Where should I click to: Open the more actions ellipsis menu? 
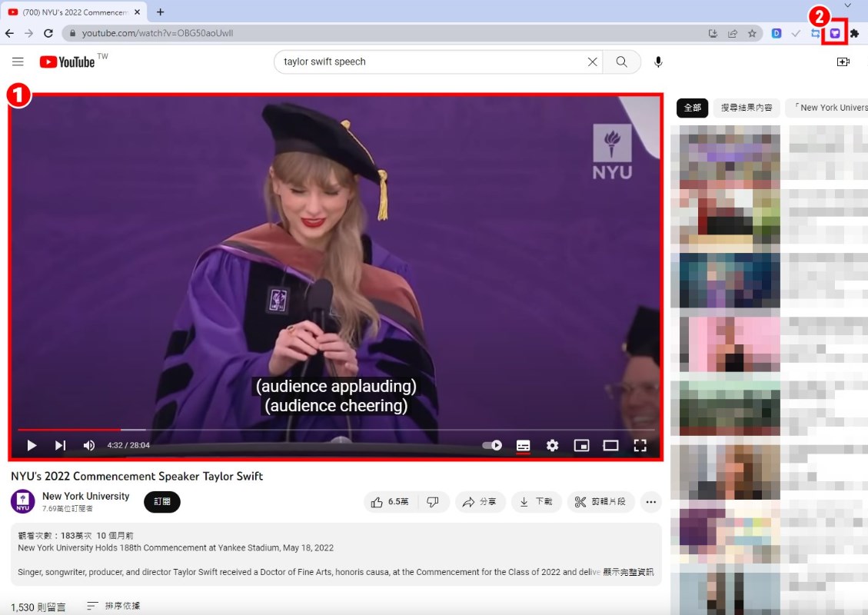pyautogui.click(x=650, y=502)
